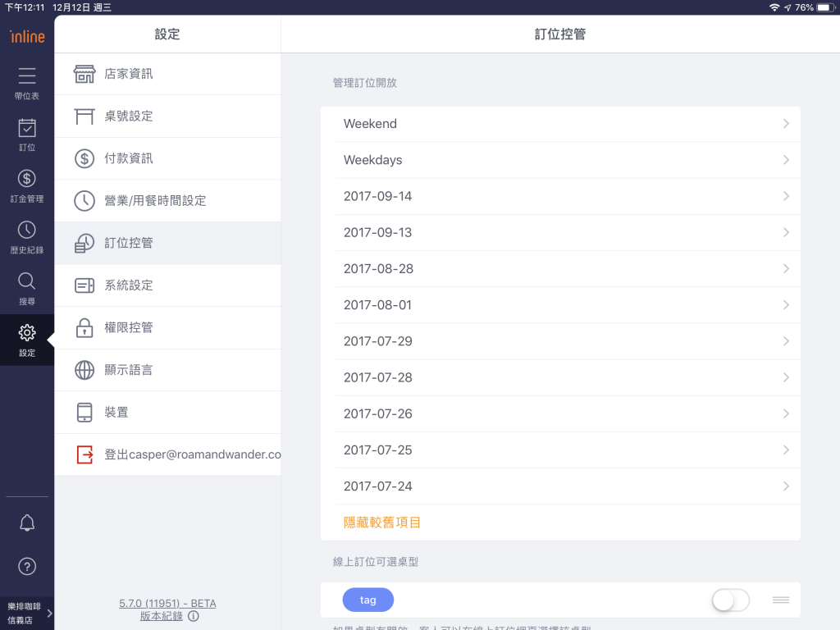Click 隱藏較舊項目 orange link
This screenshot has width=840, height=630.
(381, 523)
